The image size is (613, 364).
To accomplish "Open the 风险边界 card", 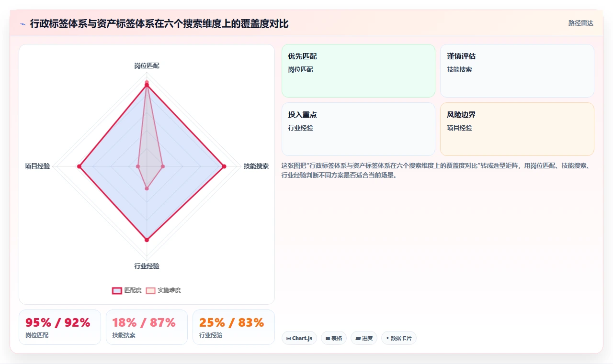I will [517, 129].
